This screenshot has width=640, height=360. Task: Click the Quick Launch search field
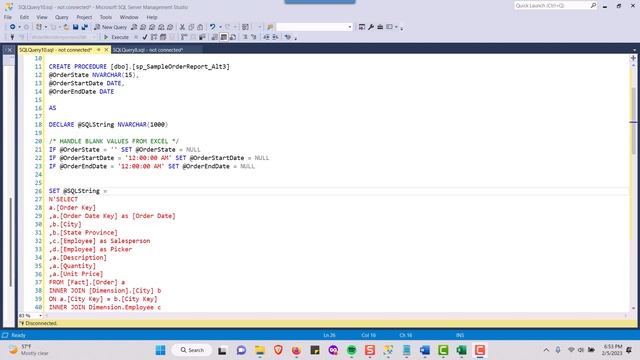click(552, 6)
